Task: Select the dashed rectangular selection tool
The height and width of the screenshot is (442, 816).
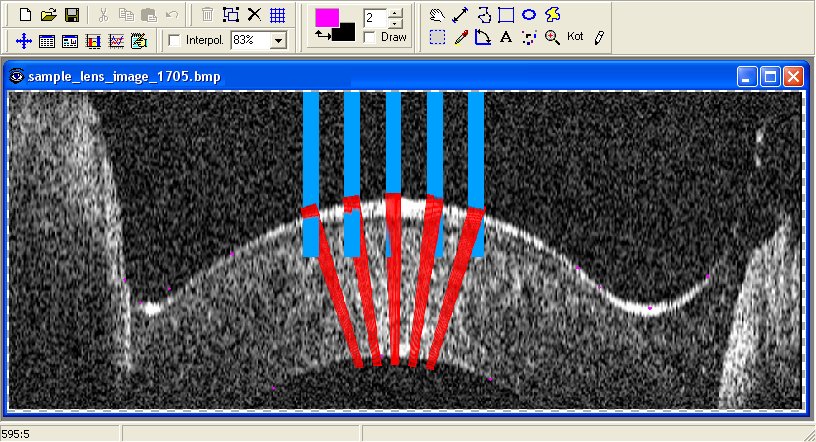Action: click(x=437, y=37)
